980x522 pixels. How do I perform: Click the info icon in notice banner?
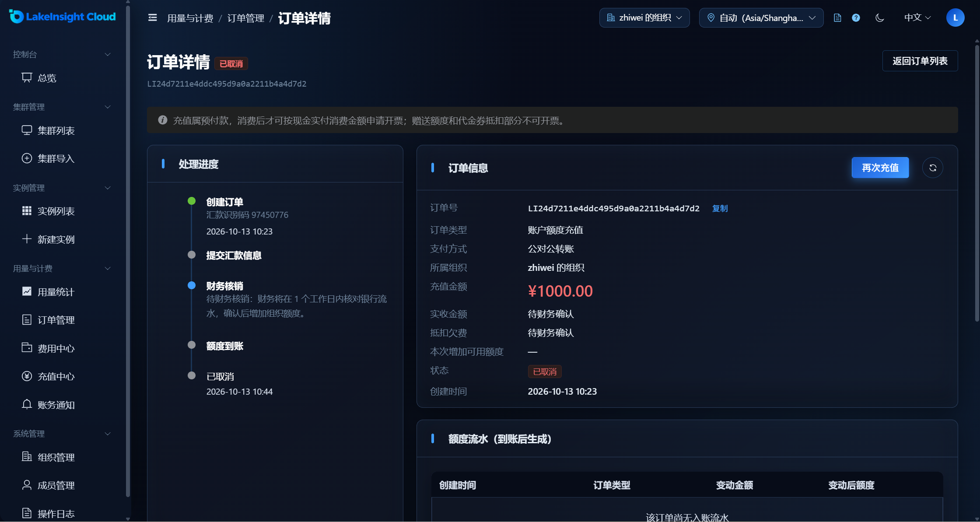[x=163, y=120]
